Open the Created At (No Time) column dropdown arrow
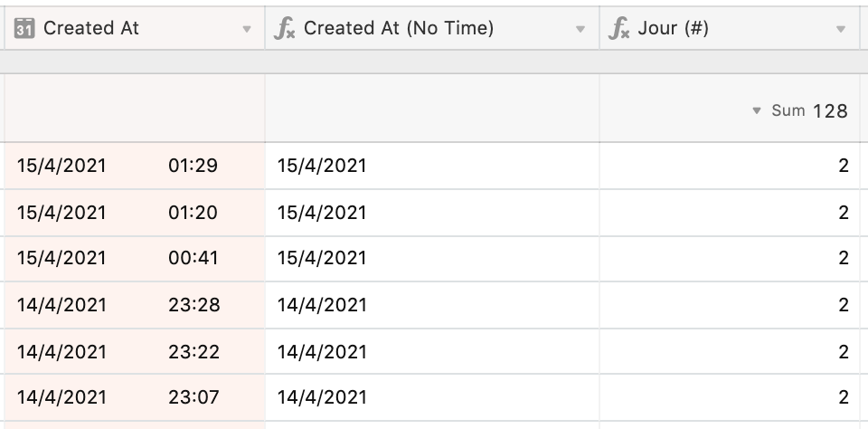Screen dimensions: 868x429 click(x=580, y=29)
